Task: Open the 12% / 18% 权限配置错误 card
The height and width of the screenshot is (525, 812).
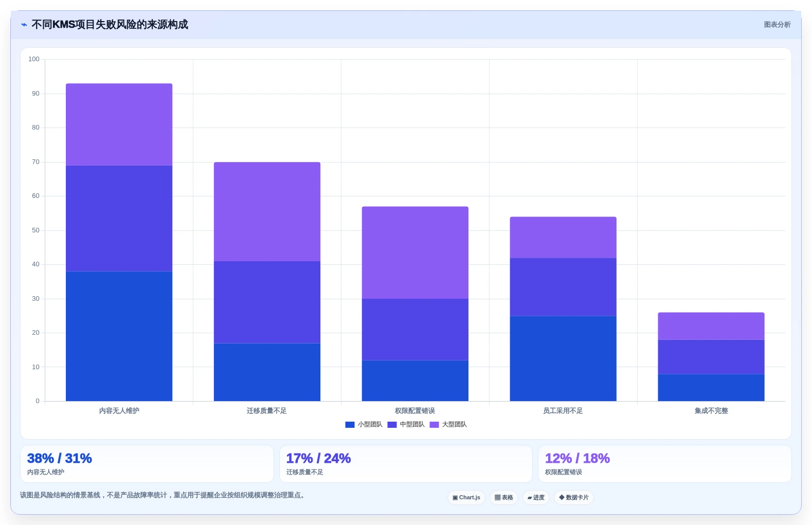Action: [665, 464]
